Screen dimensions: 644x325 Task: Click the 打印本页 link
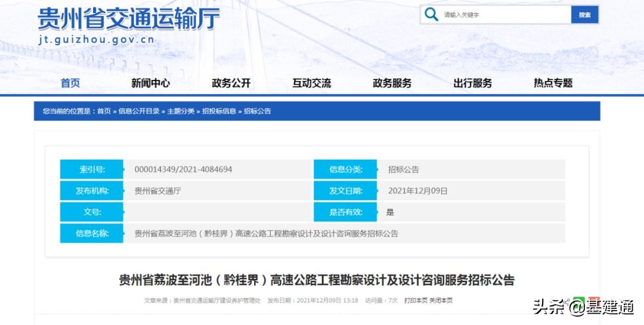(x=416, y=301)
